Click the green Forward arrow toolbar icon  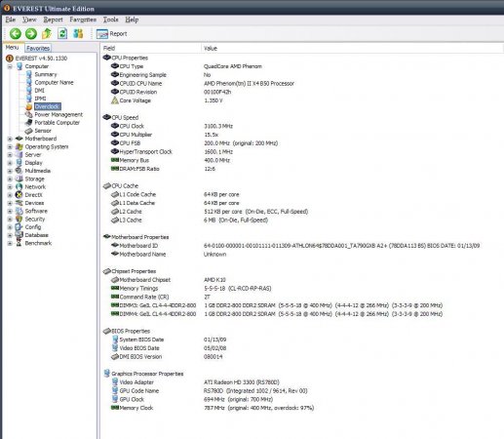pos(31,33)
